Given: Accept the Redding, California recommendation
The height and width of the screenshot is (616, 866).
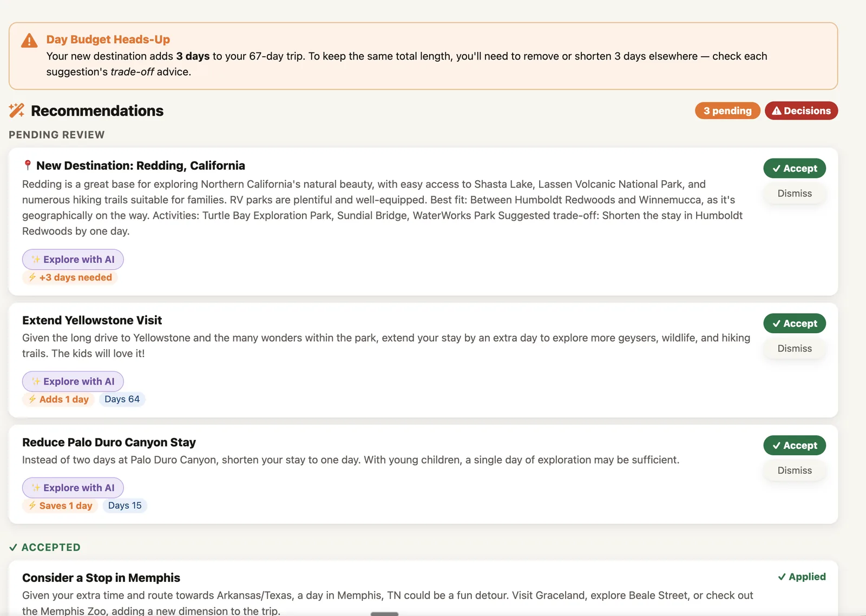Looking at the screenshot, I should pyautogui.click(x=795, y=168).
